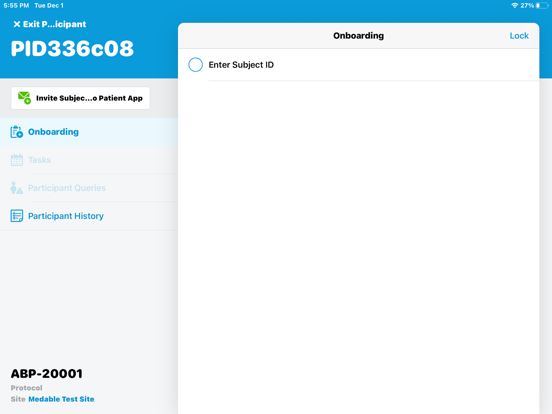Click the Protocol caption text
Screen dimensions: 552x414
click(26, 388)
